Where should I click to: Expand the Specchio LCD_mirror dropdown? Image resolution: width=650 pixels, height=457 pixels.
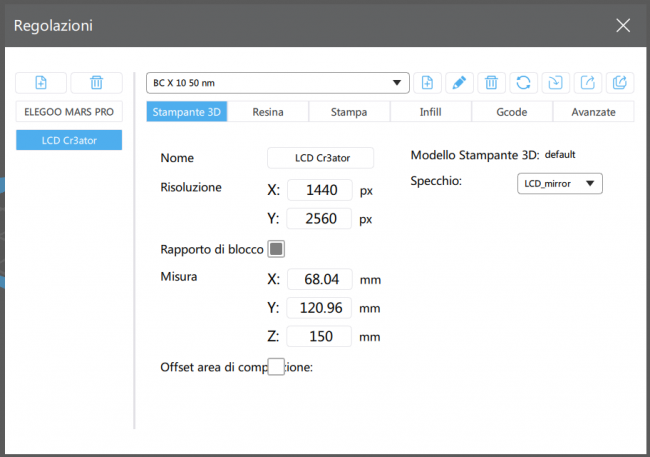[560, 183]
